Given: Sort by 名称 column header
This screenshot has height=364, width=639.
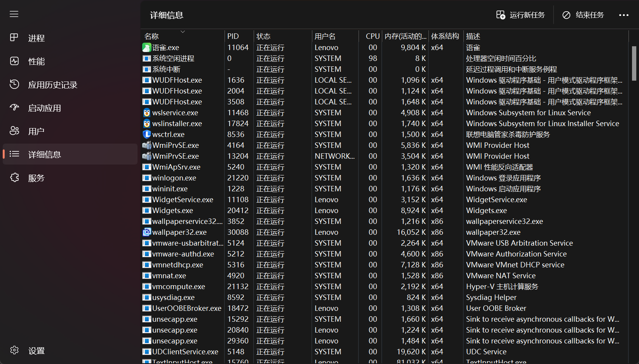Looking at the screenshot, I should pos(183,36).
